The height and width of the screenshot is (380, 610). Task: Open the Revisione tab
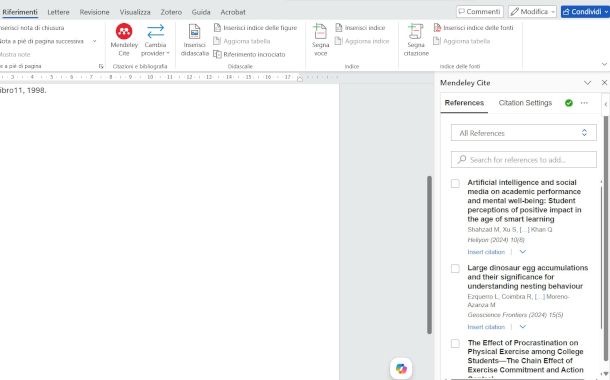[x=95, y=12]
